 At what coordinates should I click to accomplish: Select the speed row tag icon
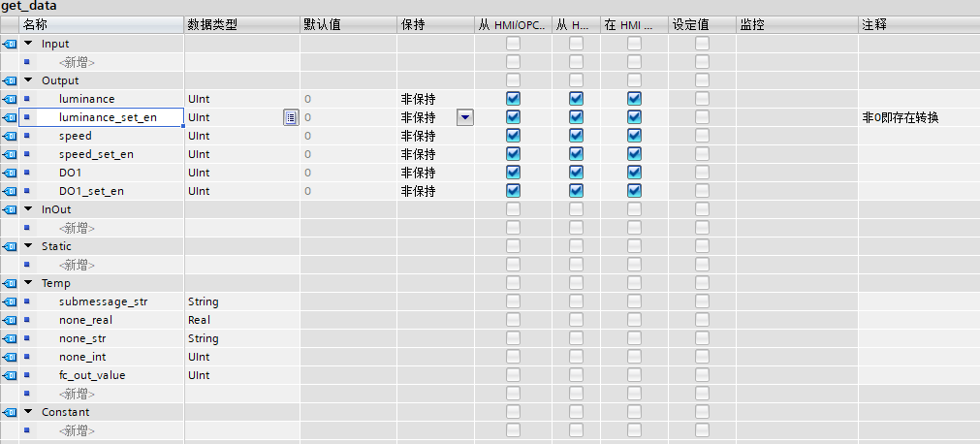pos(10,136)
